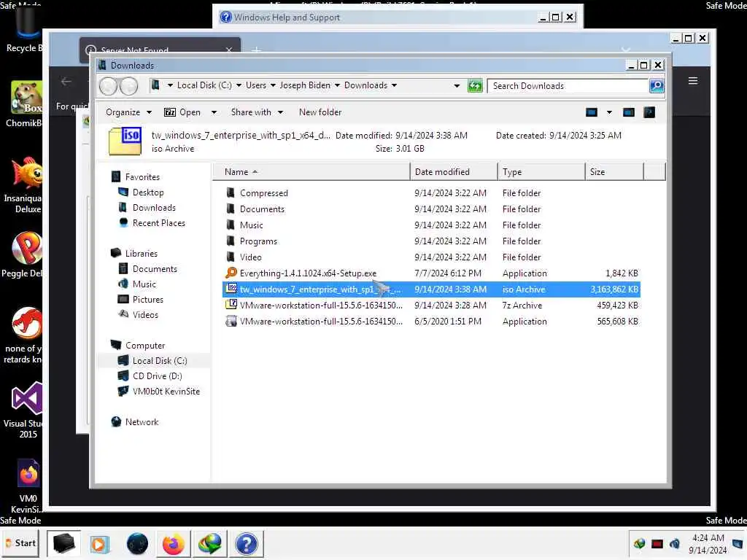Select the VMware Application installer icon
The height and width of the screenshot is (560, 747).
pyautogui.click(x=231, y=321)
